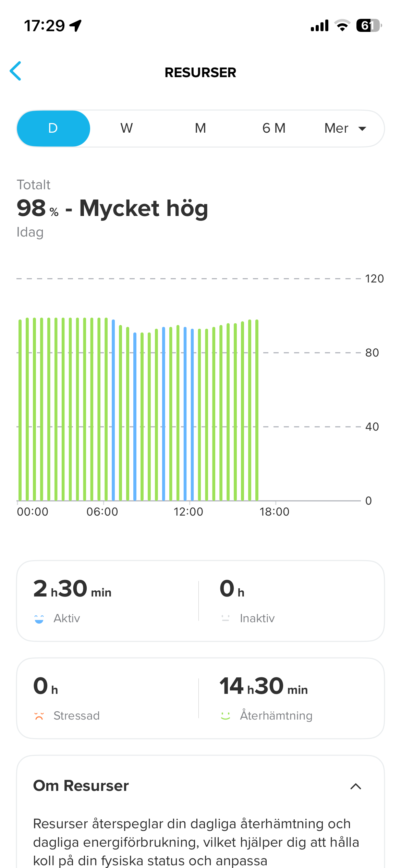Screen dimensions: 401x868
Task: Tap the location arrow beside the clock
Action: 75,26
